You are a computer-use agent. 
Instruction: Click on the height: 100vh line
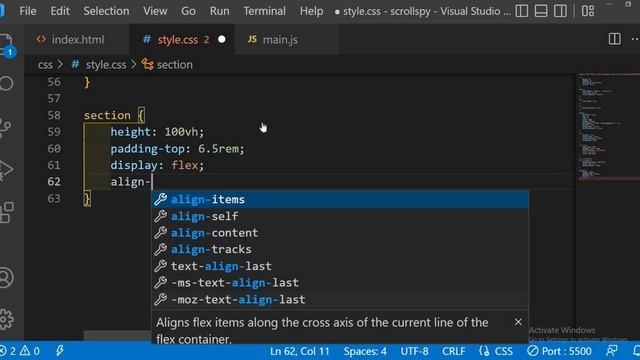[157, 132]
